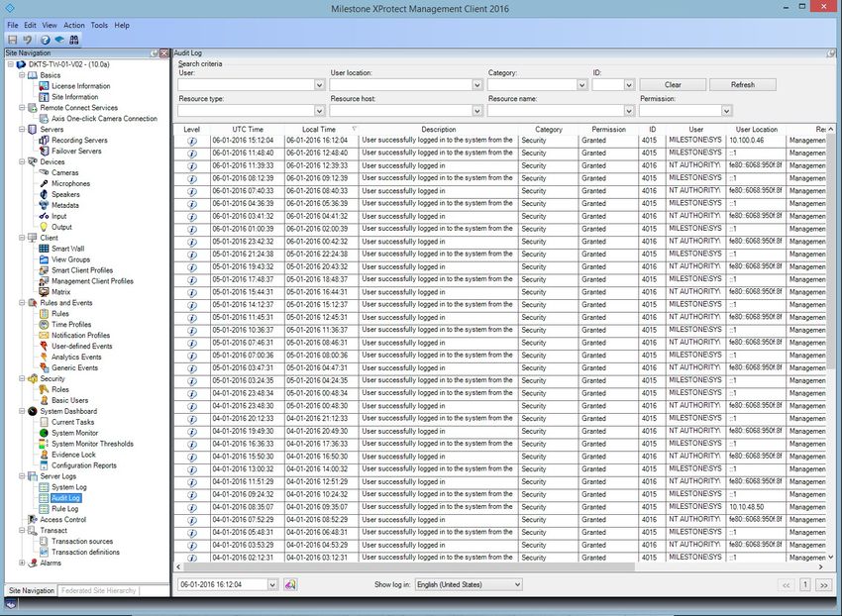842x616 pixels.
Task: Click the Save toolbar icon
Action: 12,40
